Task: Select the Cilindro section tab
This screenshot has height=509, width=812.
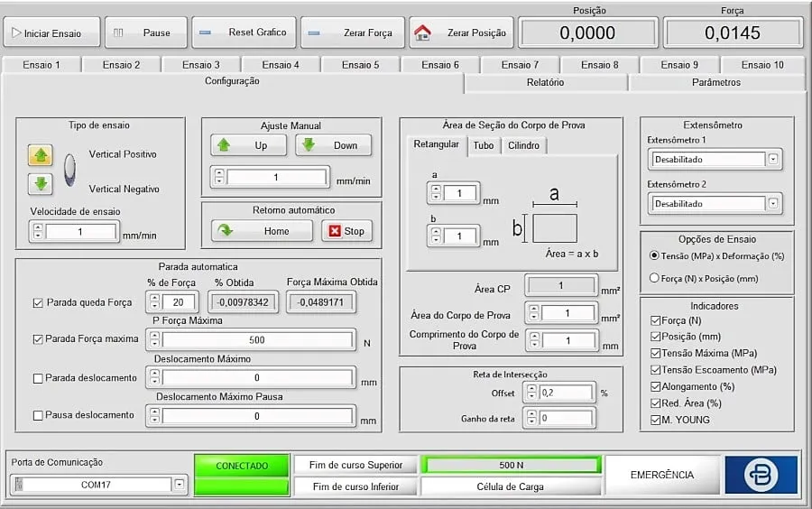Action: [523, 145]
